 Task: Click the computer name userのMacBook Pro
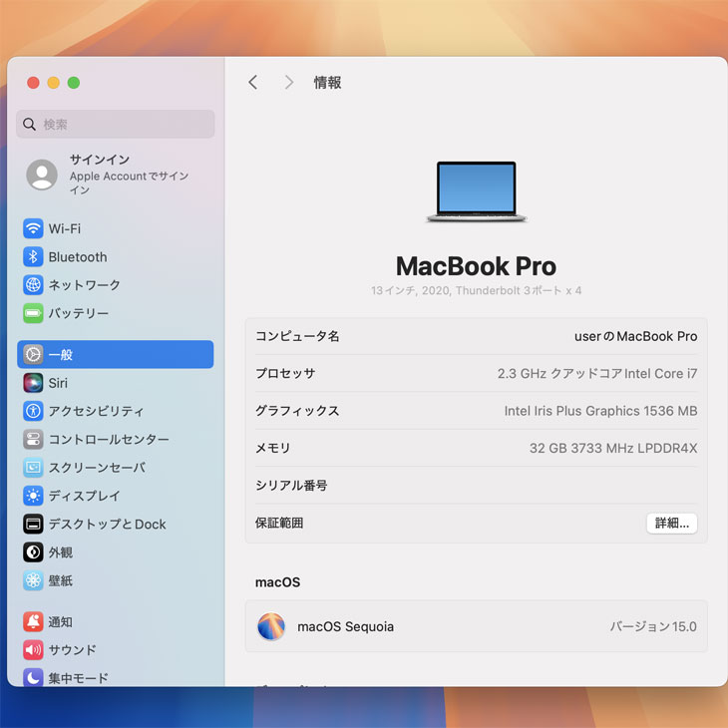(x=635, y=336)
